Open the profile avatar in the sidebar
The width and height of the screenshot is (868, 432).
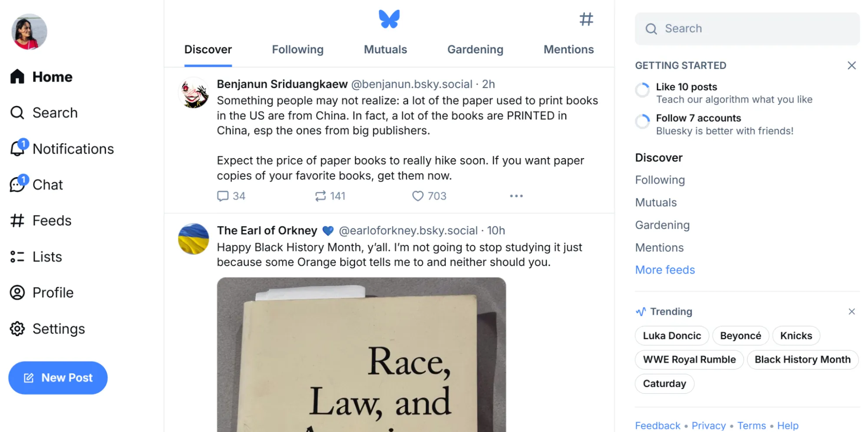[x=29, y=32]
